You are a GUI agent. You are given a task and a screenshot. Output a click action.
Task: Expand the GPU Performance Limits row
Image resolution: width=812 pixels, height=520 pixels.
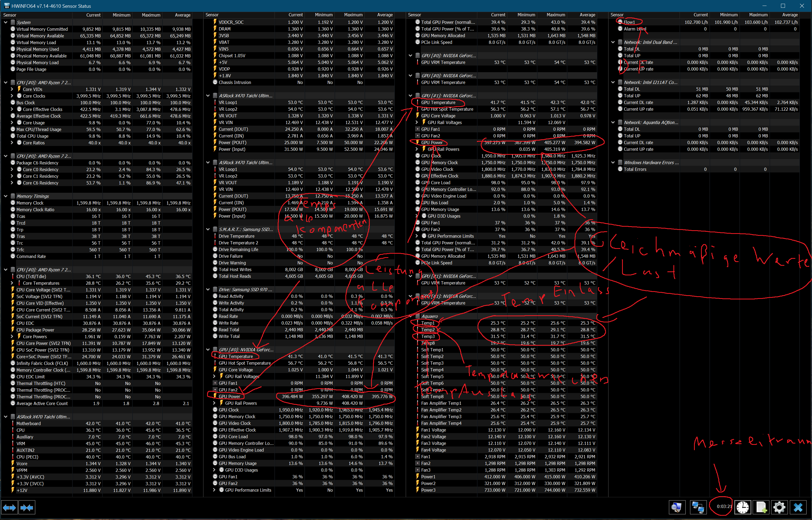[214, 490]
